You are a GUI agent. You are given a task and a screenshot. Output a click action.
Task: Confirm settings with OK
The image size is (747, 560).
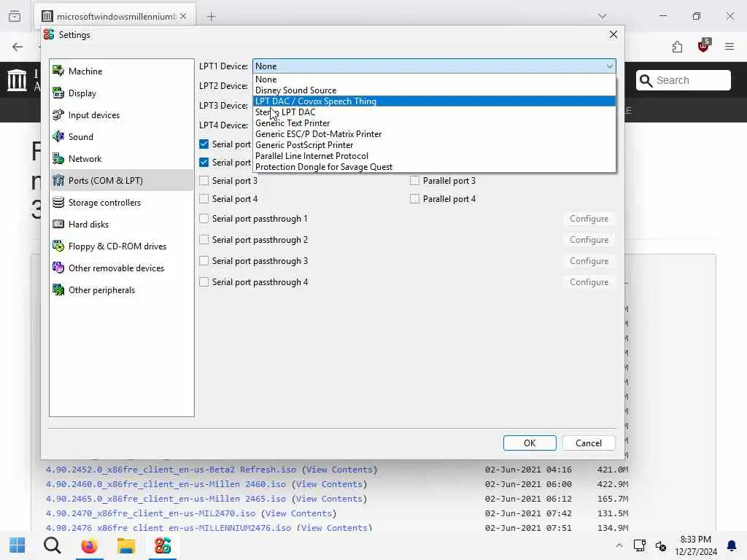[530, 443]
